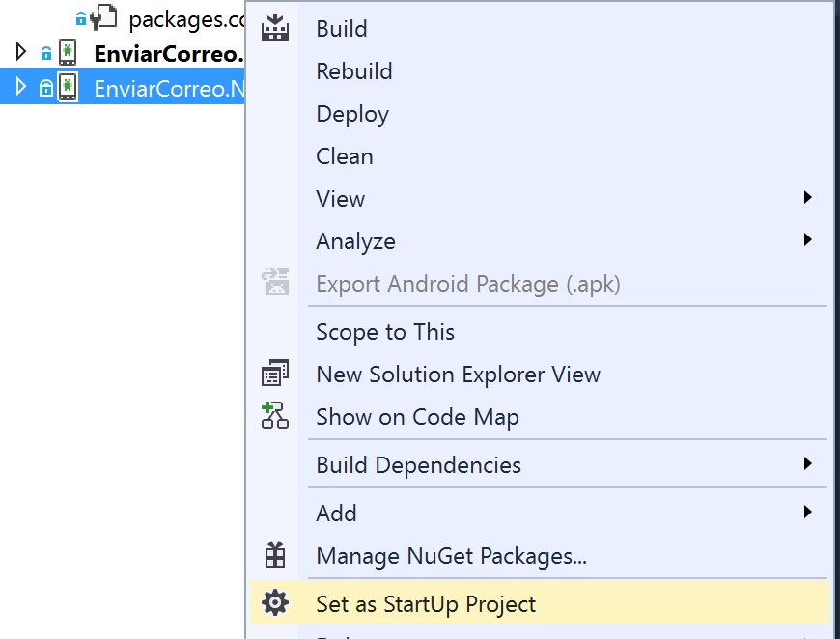Image resolution: width=840 pixels, height=639 pixels.
Task: Expand the bold EnviarCorreo project node
Action: (x=21, y=52)
